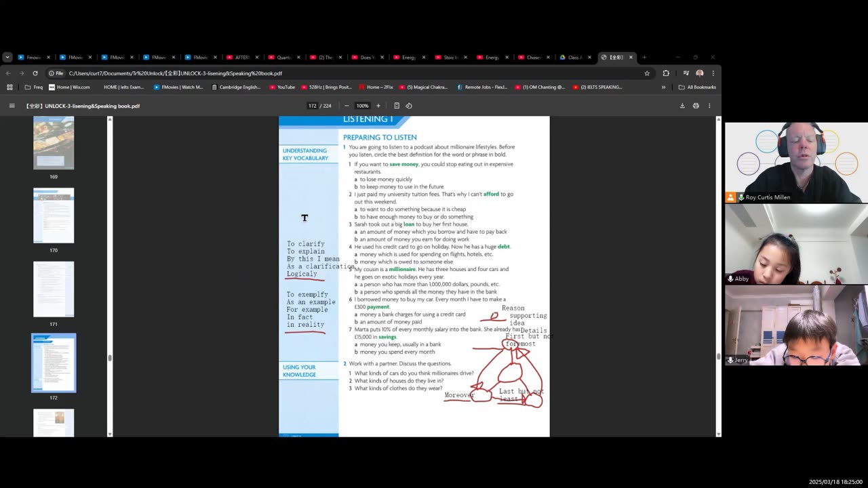The image size is (868, 488).
Task: Click the fit to page icon
Action: pyautogui.click(x=397, y=106)
